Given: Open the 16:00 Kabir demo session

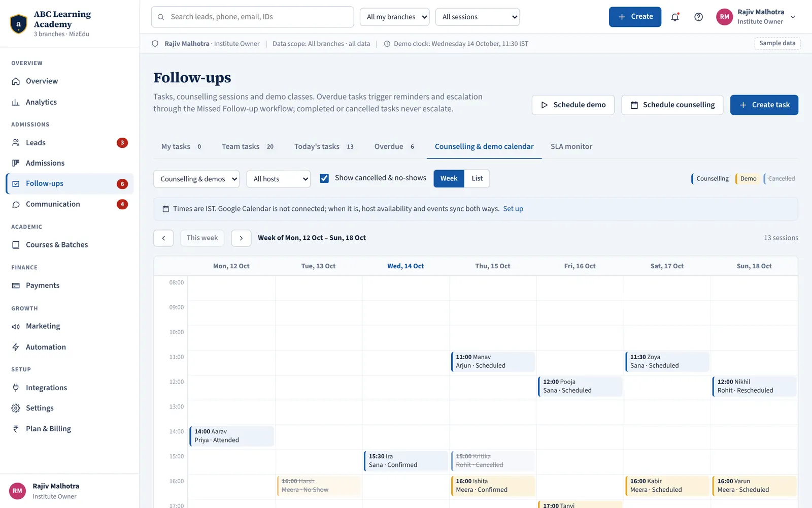Looking at the screenshot, I should click(667, 486).
